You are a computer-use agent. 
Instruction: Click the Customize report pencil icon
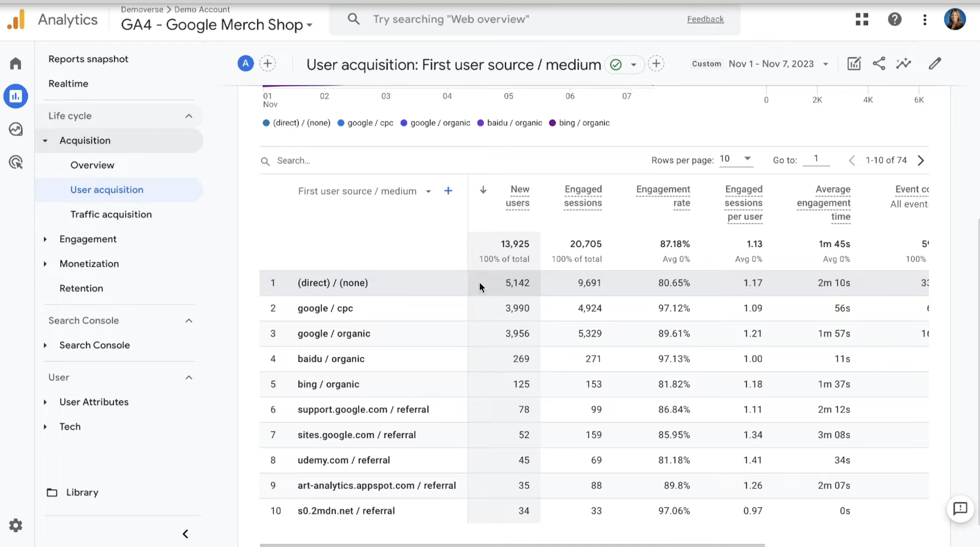[x=935, y=64]
